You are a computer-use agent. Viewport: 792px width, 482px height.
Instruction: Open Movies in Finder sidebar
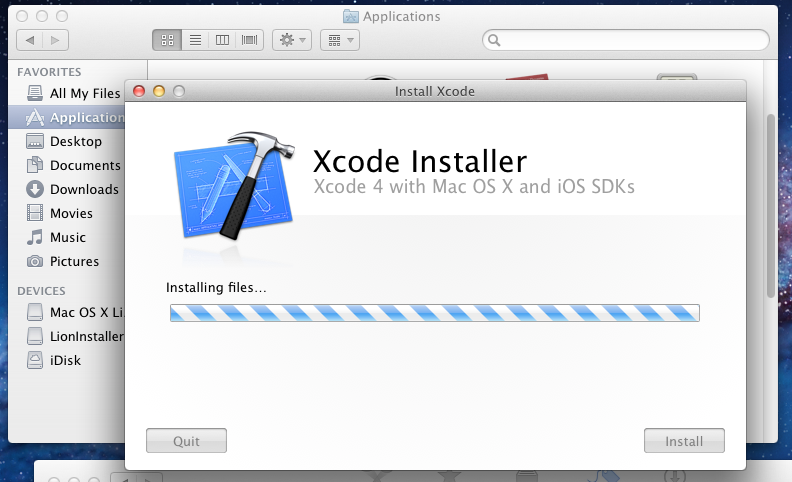click(x=67, y=213)
